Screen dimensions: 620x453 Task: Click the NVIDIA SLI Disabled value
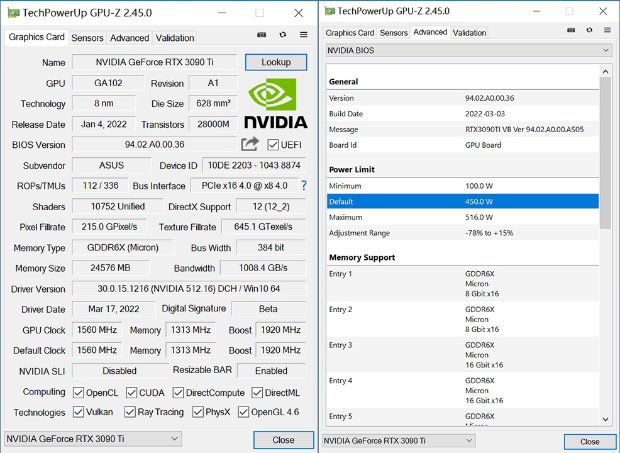(x=120, y=370)
